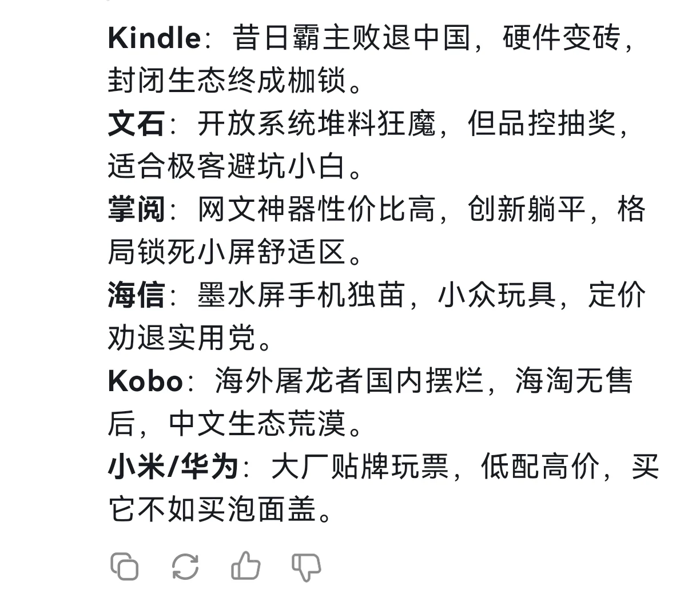Click the bold 海信 brand label

(137, 295)
